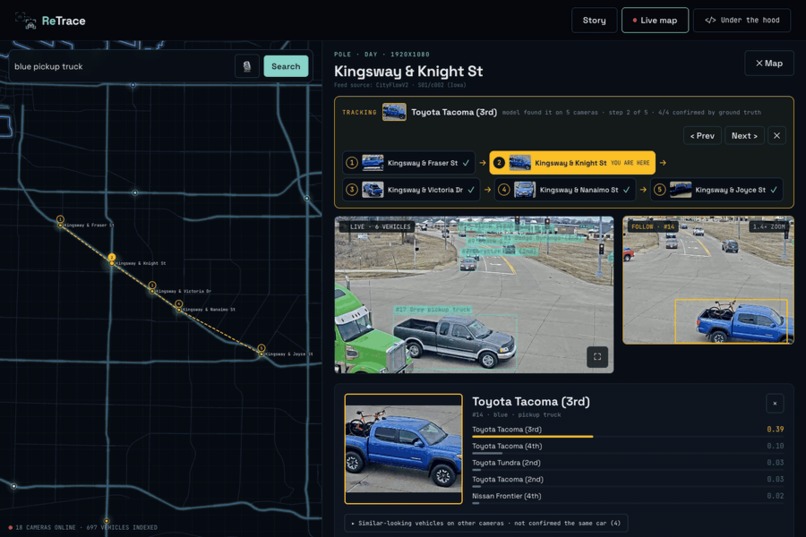This screenshot has height=537, width=806.
Task: Click the Kingsway & Knight St heading
Action: coord(409,71)
